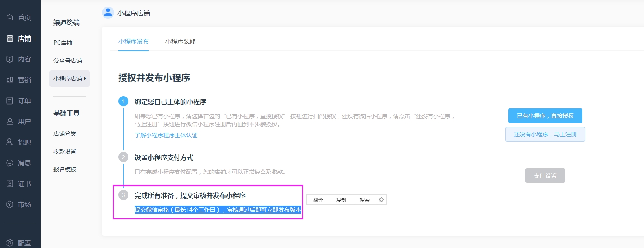Screen dimensions: 644x248
Task: Open 报名模板 under 基础工具
Action: pos(65,169)
